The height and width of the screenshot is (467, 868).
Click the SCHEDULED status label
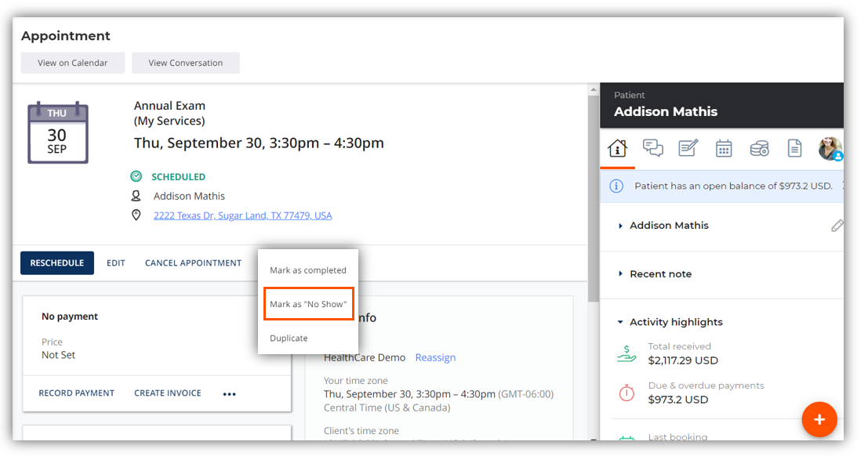[178, 176]
